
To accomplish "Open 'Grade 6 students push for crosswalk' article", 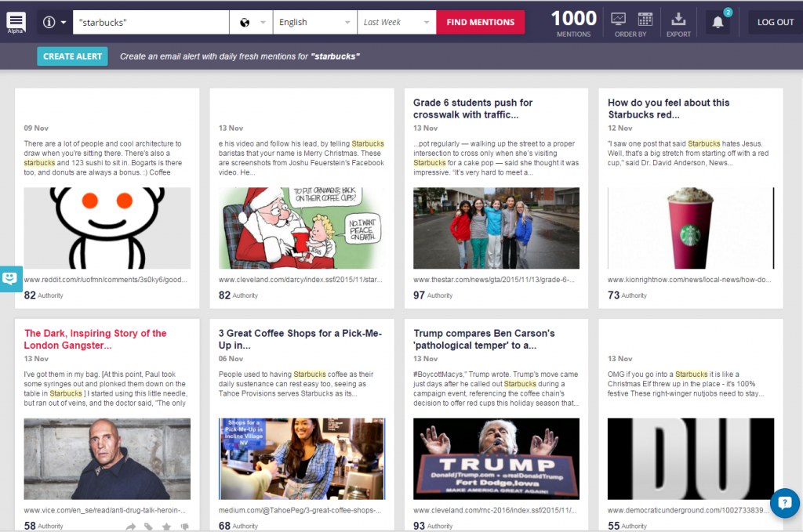I will (473, 108).
